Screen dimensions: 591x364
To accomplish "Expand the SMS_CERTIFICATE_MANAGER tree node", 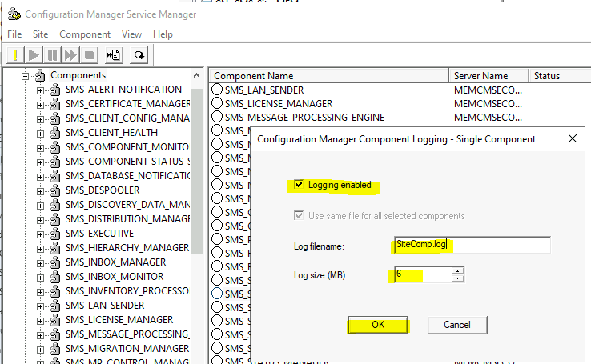I will [40, 105].
